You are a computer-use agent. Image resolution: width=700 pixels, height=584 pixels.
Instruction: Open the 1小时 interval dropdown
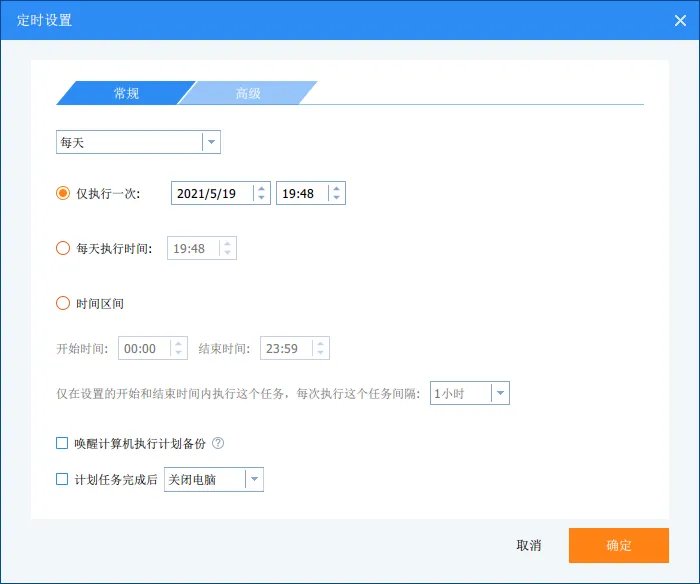(x=470, y=393)
